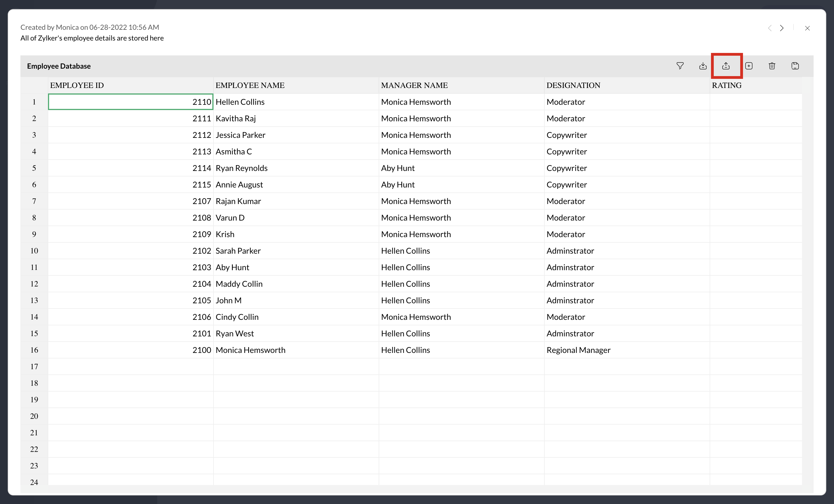
Task: Close the Employee Database popup
Action: 807,28
